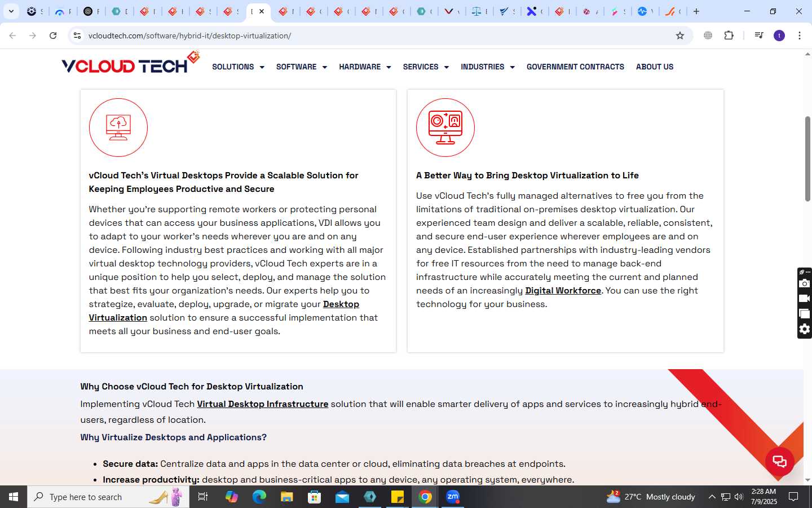The image size is (812, 508).
Task: Open Virtual Desktop Infrastructure link
Action: pyautogui.click(x=262, y=404)
